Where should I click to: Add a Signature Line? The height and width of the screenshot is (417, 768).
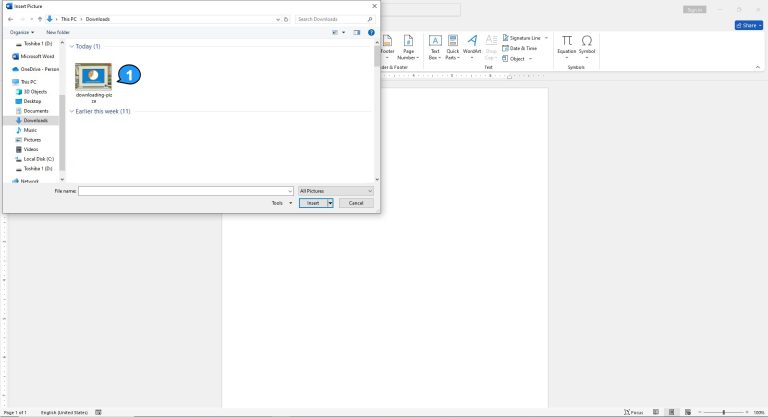tap(522, 38)
